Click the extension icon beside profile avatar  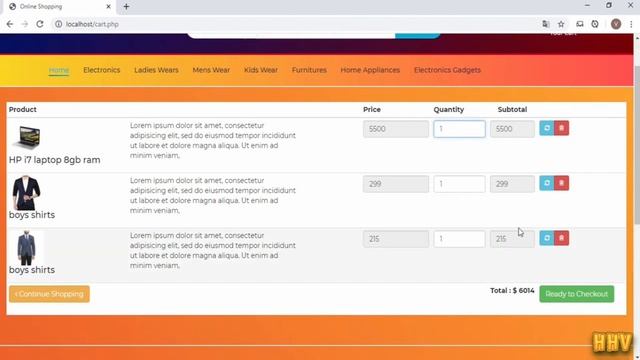[595, 24]
